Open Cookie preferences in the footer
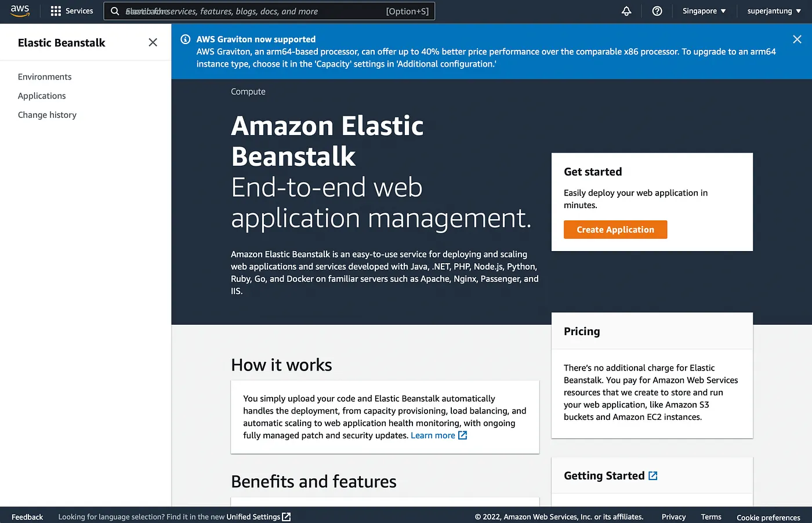Image resolution: width=812 pixels, height=523 pixels. click(768, 517)
